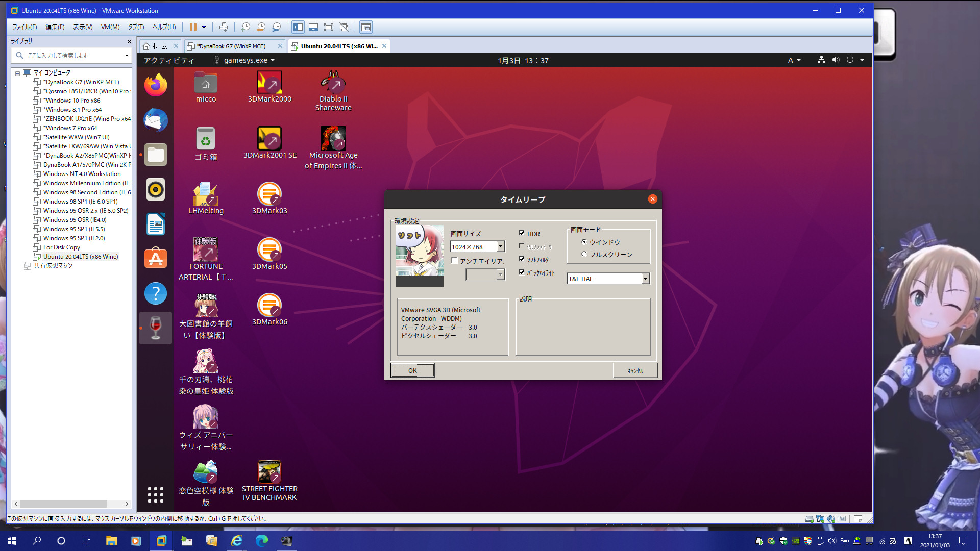Click キャンセル in the タイムリープ dialog

(x=635, y=370)
